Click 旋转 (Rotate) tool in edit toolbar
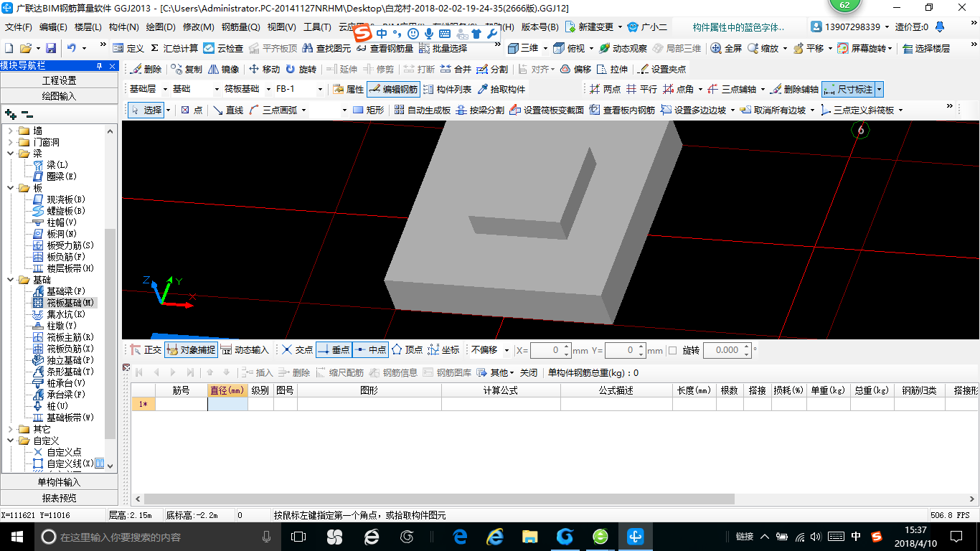 [301, 70]
